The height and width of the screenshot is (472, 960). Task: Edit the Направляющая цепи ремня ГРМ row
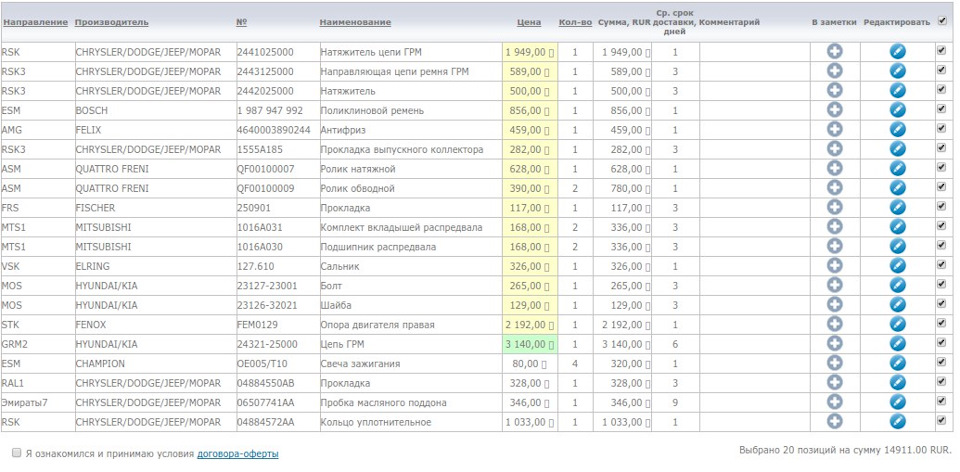[x=898, y=71]
